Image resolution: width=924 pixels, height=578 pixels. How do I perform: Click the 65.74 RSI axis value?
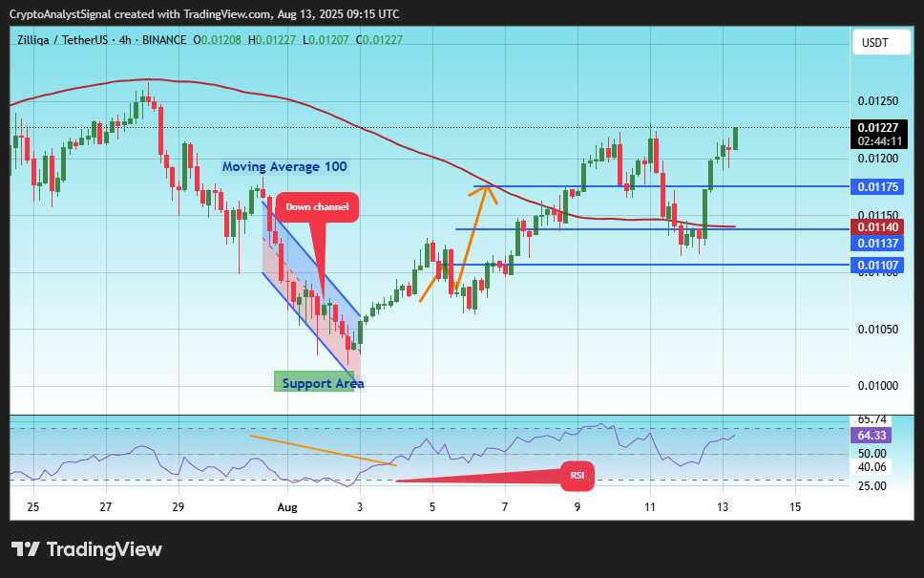click(872, 419)
